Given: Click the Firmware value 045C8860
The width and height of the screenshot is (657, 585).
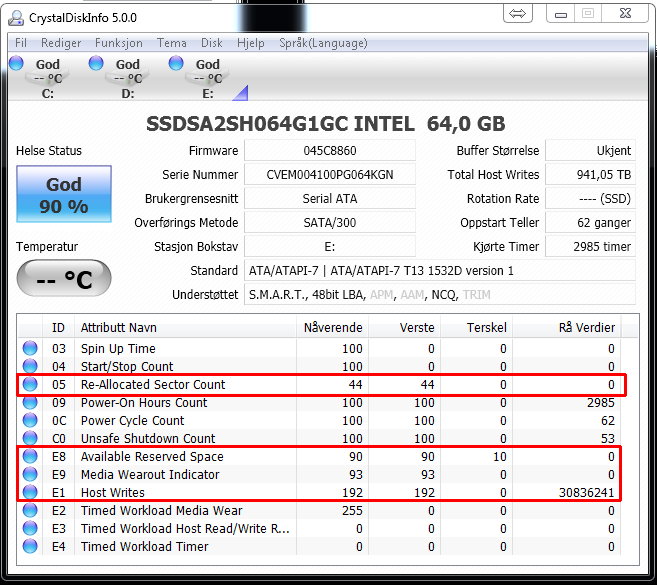Looking at the screenshot, I should [330, 150].
